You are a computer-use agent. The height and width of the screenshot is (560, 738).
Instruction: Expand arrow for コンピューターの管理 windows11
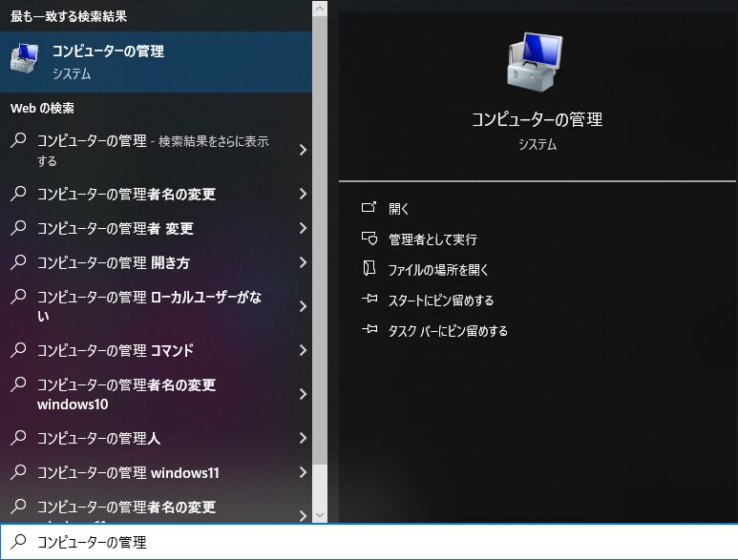[x=303, y=472]
